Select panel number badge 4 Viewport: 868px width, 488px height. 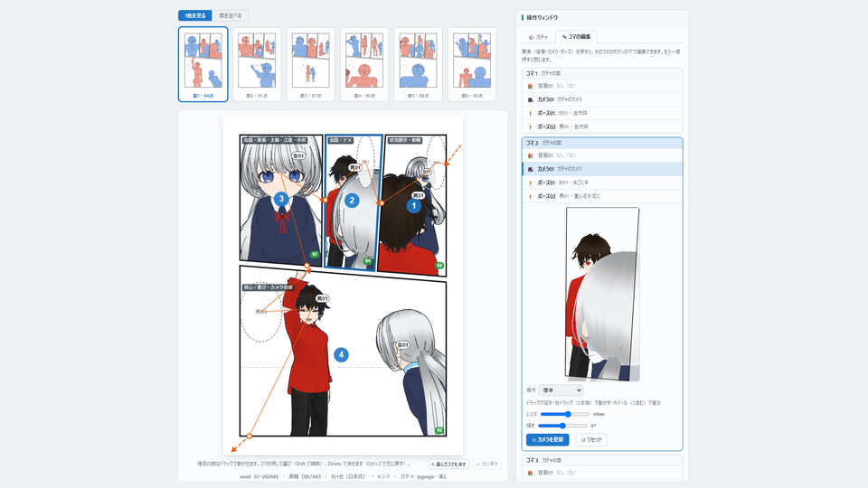coord(341,354)
